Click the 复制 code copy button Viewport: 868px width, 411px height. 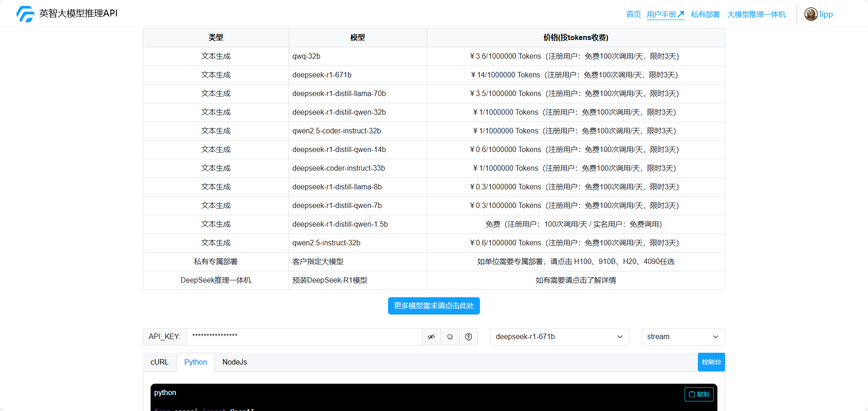699,394
